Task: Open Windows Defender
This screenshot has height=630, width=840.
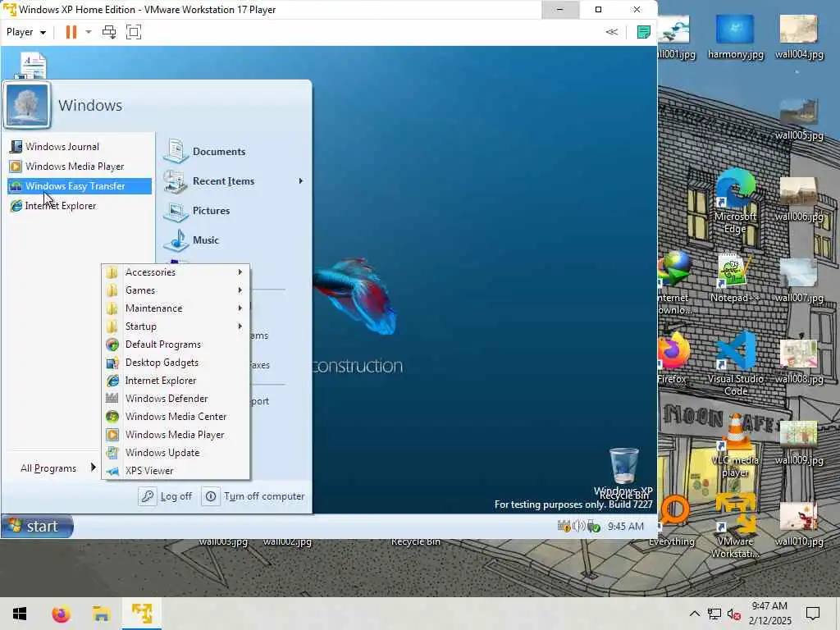Action: click(x=176, y=399)
